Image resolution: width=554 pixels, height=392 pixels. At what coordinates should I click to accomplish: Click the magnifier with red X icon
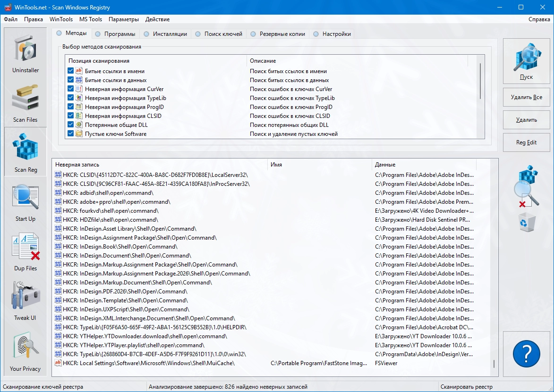(526, 186)
